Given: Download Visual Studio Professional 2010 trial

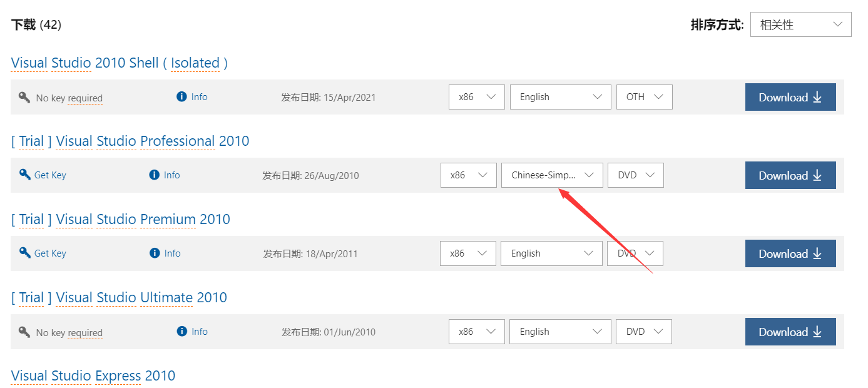Looking at the screenshot, I should (x=790, y=175).
